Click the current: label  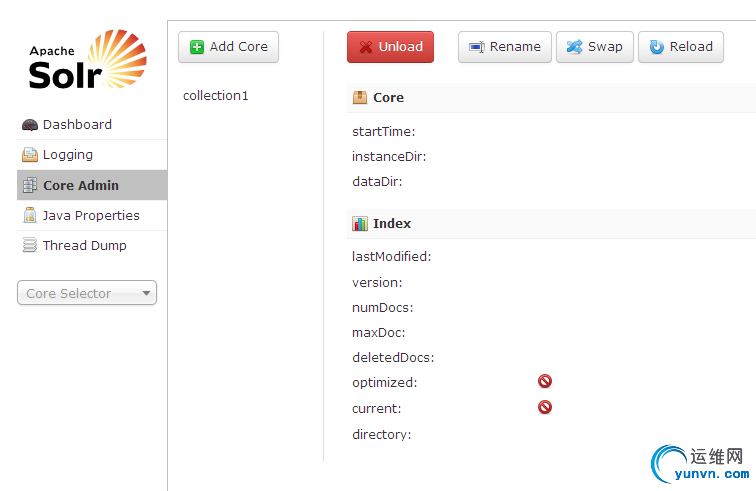pos(377,409)
